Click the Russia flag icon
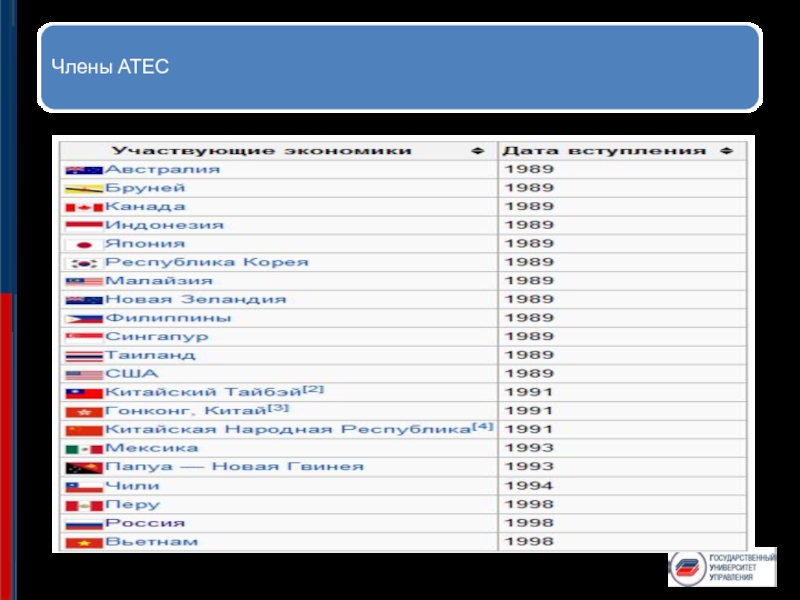 84,524
